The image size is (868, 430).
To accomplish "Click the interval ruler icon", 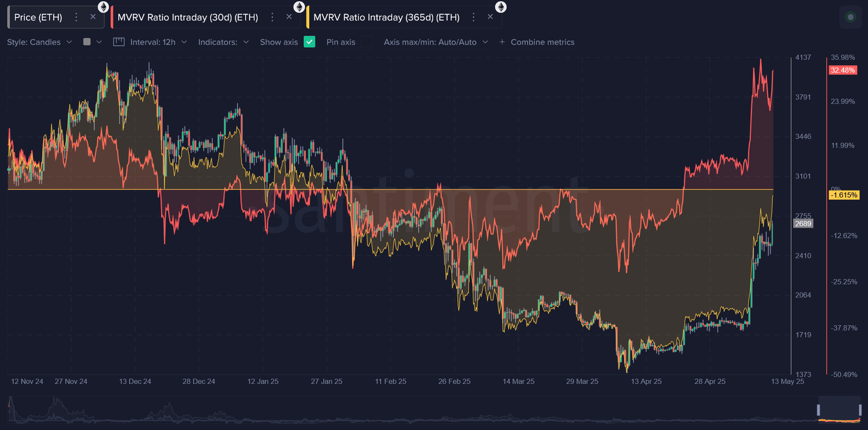I will coord(119,42).
